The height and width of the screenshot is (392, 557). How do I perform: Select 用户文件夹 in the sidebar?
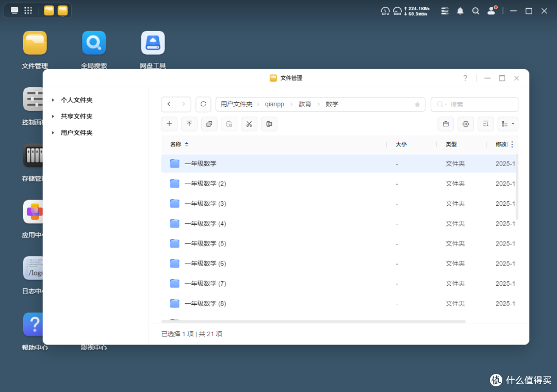click(76, 133)
